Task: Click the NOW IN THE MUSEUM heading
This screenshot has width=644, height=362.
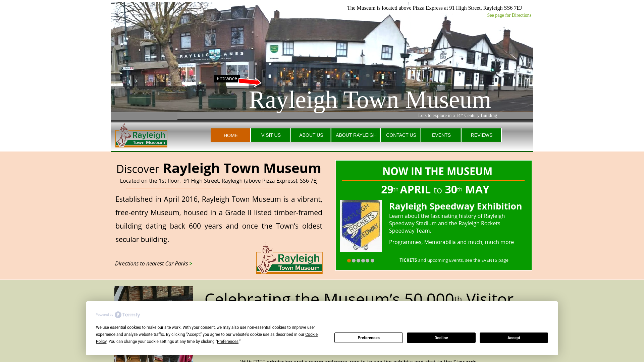Action: (x=437, y=171)
